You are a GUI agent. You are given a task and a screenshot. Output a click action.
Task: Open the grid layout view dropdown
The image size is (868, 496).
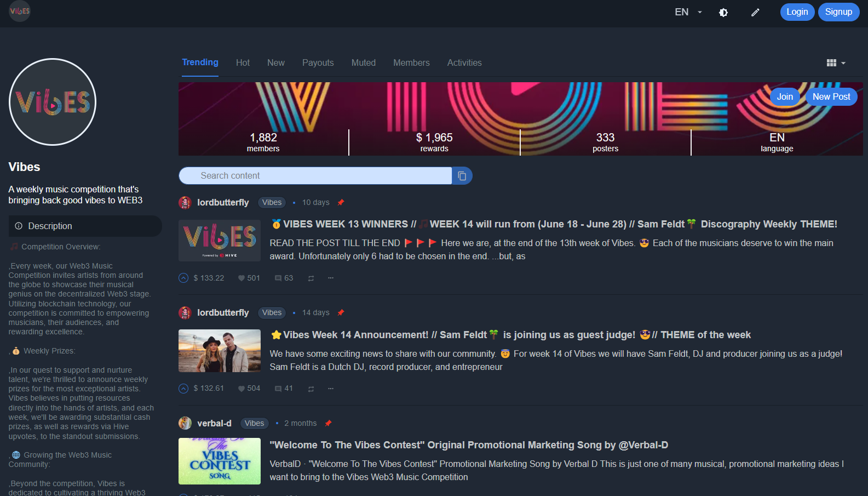click(836, 63)
